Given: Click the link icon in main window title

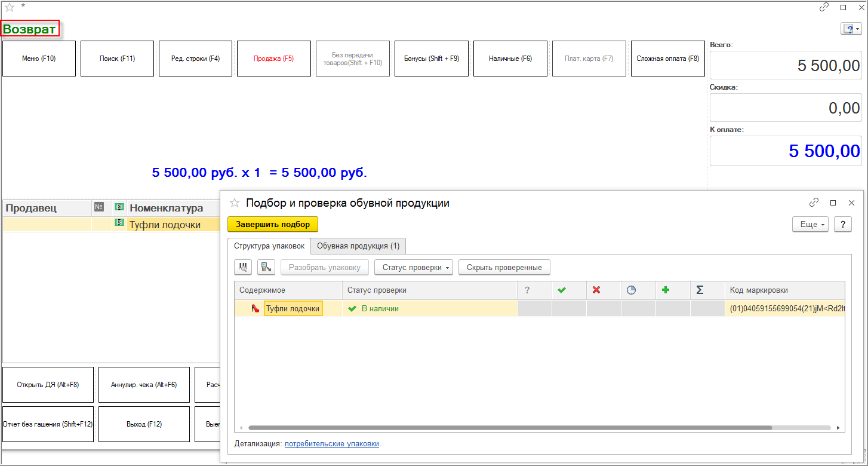Looking at the screenshot, I should (x=824, y=7).
